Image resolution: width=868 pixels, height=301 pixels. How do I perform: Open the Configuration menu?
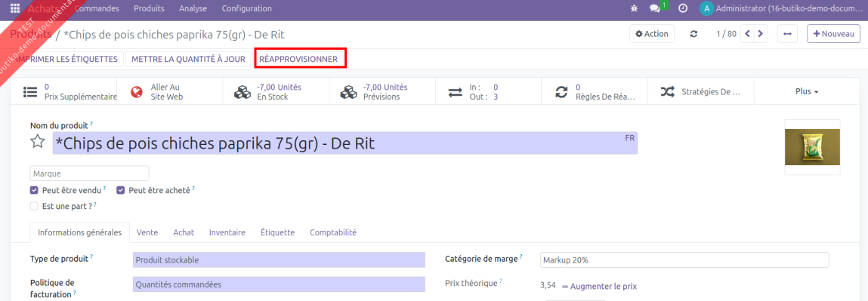tap(247, 8)
